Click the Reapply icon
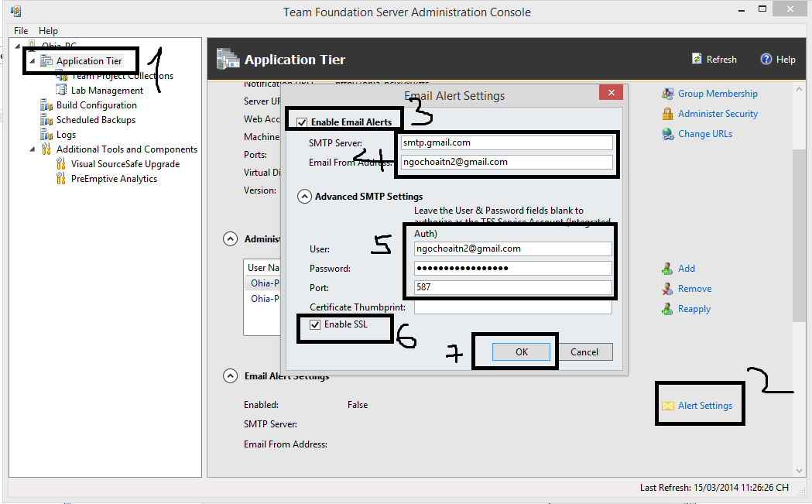This screenshot has width=812, height=504. (x=667, y=309)
